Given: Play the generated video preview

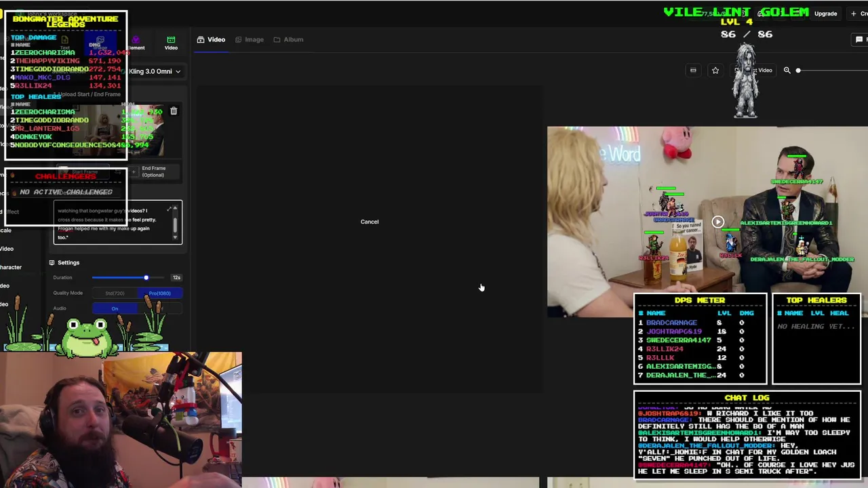Looking at the screenshot, I should click(x=717, y=222).
